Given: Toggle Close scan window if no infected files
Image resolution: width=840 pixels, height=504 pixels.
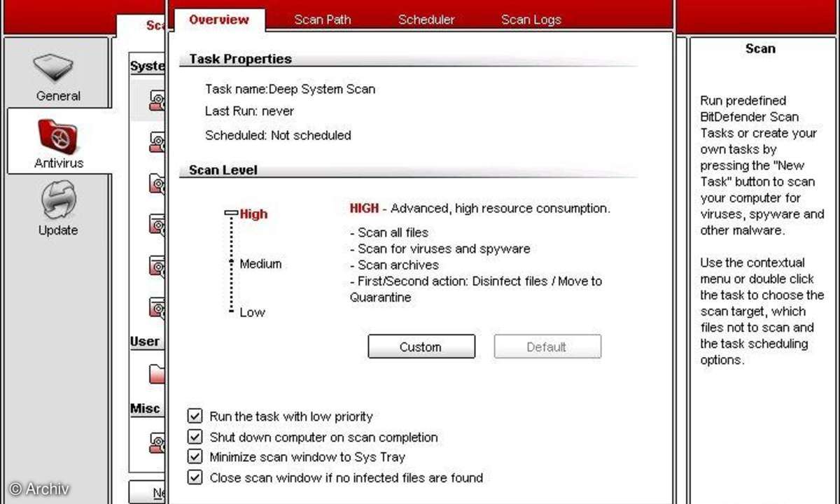Looking at the screenshot, I should coord(195,477).
